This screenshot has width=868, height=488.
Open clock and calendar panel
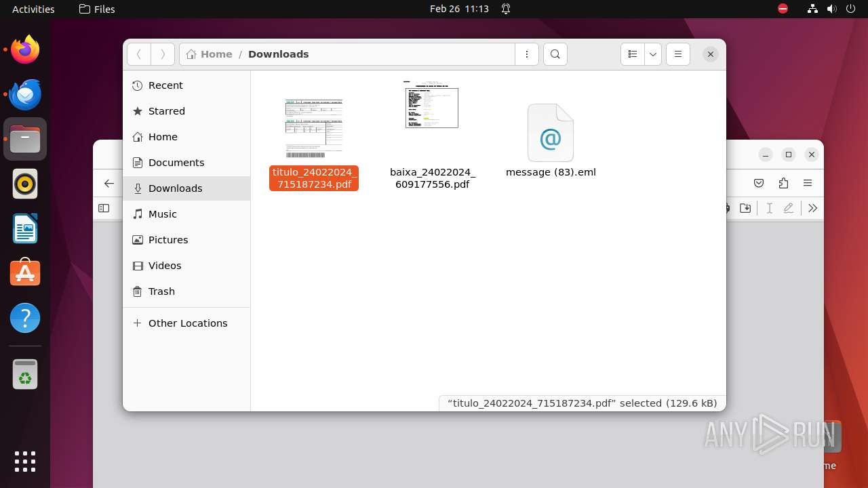coord(459,9)
